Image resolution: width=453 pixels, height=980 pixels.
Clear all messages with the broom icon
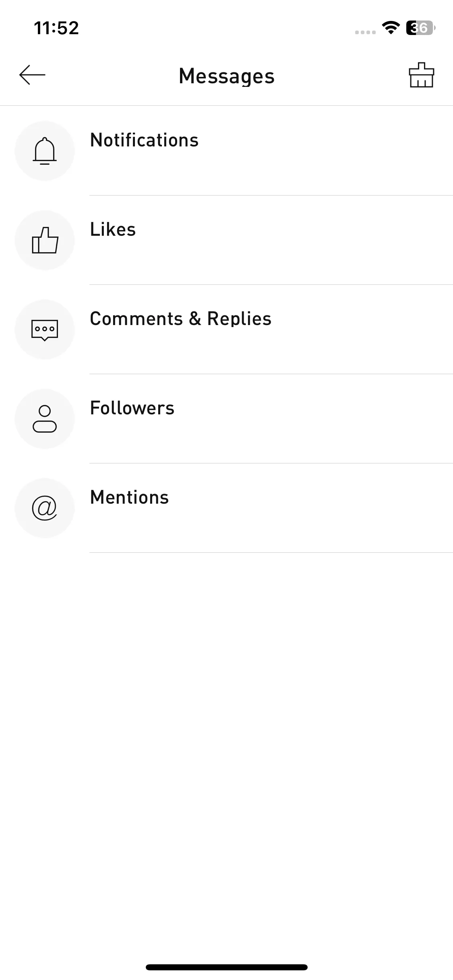(x=421, y=75)
